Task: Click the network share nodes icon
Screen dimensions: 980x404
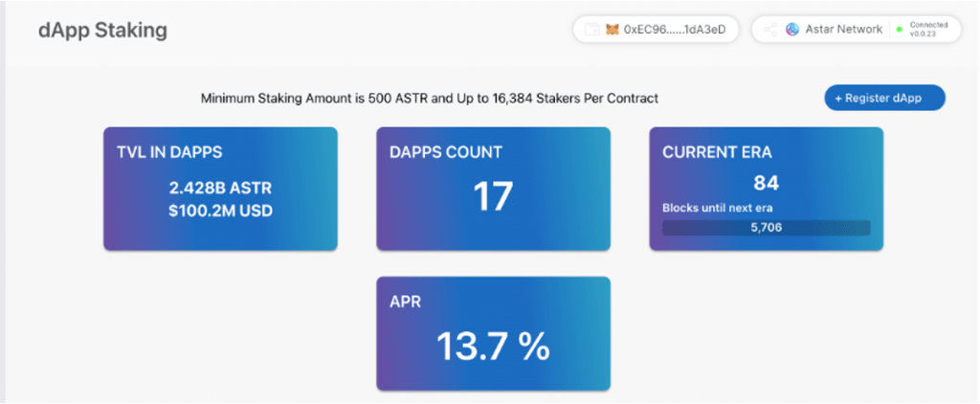Action: (x=769, y=30)
